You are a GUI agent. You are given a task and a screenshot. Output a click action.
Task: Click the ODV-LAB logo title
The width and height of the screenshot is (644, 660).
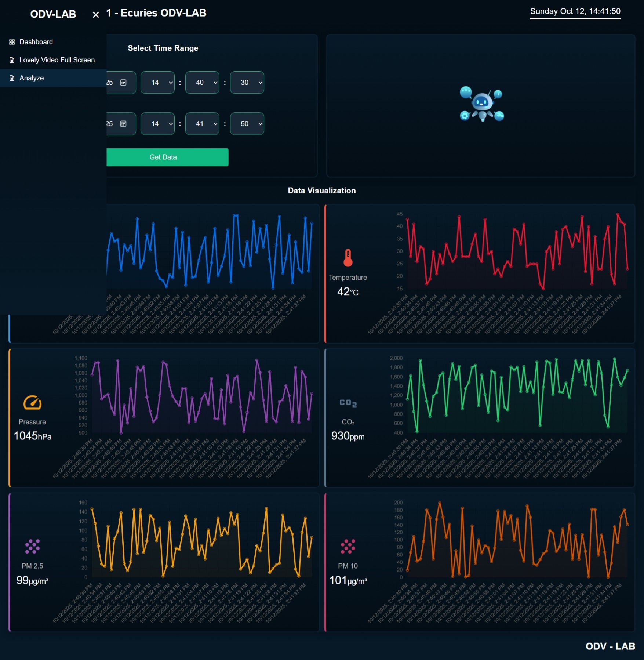(53, 14)
